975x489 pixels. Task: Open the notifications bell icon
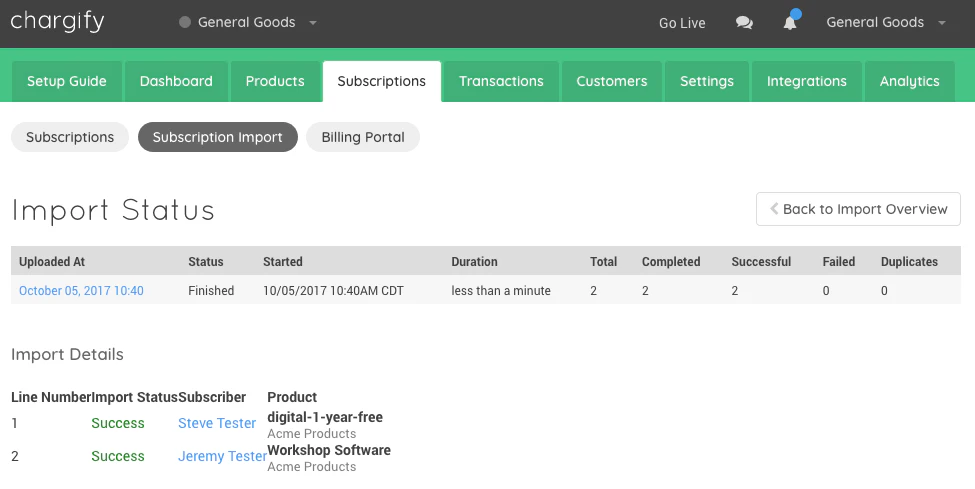(x=790, y=22)
